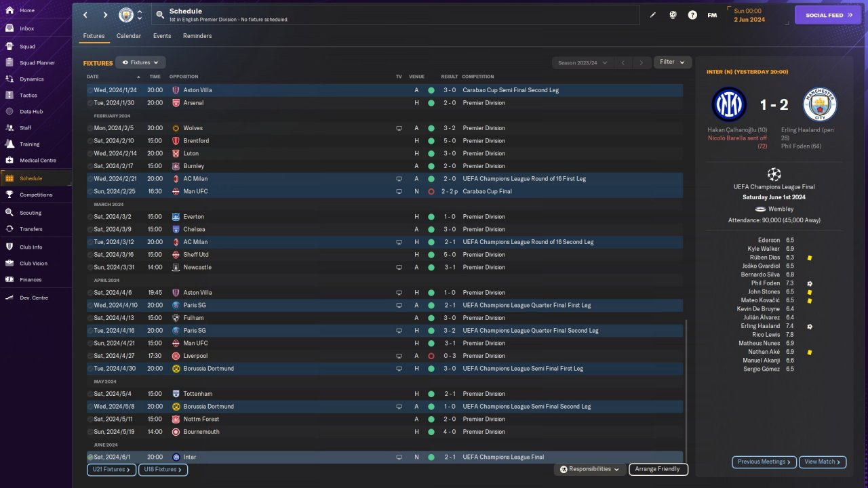This screenshot has width=868, height=488.
Task: Switch to the Calendar tab
Action: (129, 36)
